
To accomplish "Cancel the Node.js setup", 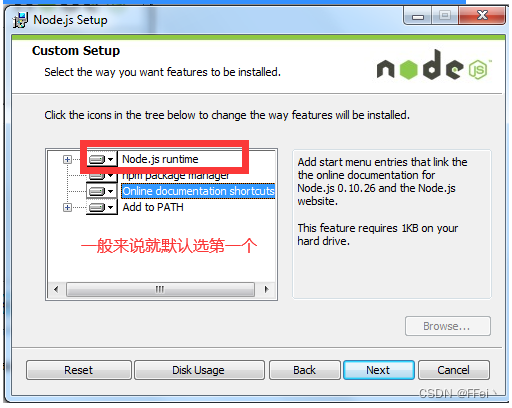I will pos(454,370).
